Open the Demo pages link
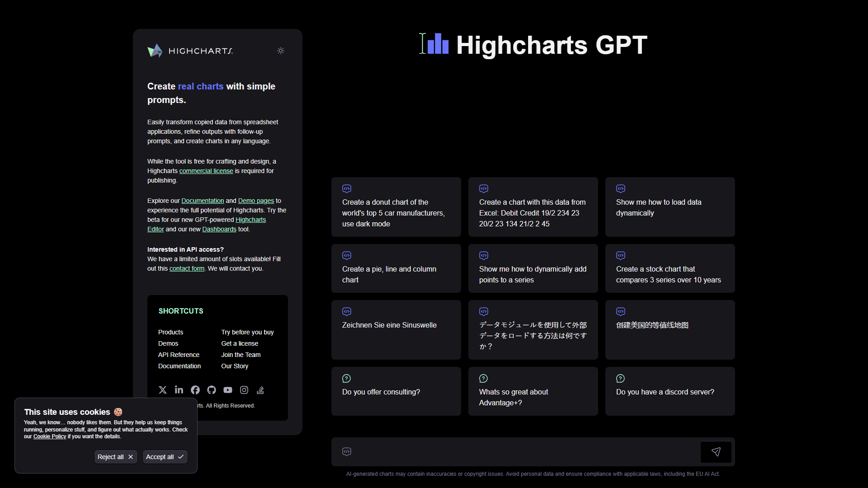 click(x=256, y=201)
